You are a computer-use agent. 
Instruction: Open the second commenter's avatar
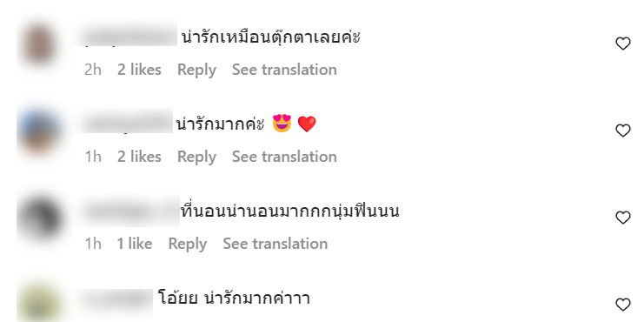click(x=39, y=131)
